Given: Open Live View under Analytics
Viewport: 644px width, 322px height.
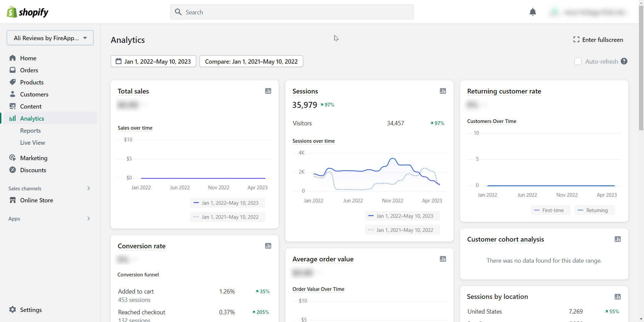Looking at the screenshot, I should [33, 142].
